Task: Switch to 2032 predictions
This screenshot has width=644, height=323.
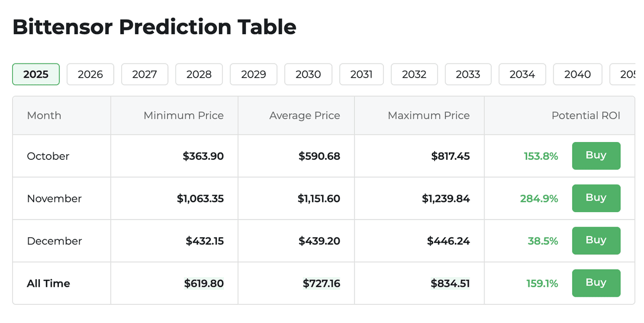Action: coord(414,75)
